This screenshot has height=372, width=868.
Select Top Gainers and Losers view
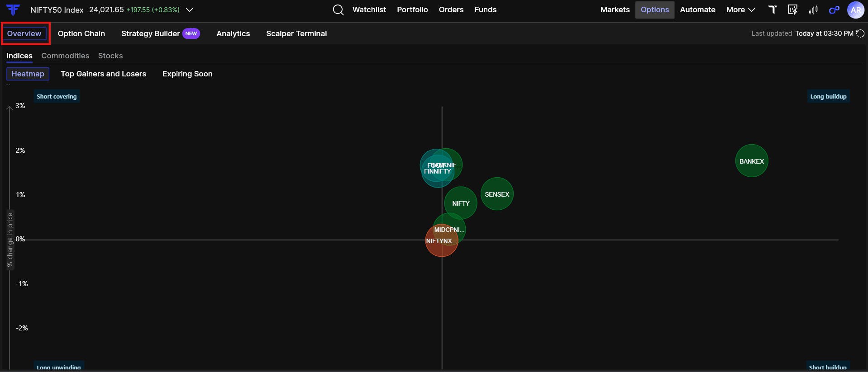point(103,74)
